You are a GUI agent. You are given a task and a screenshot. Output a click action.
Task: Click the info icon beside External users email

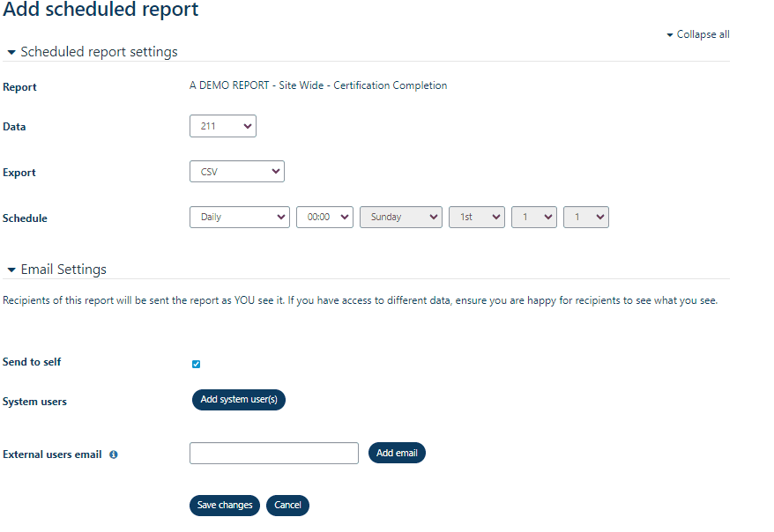tap(113, 454)
